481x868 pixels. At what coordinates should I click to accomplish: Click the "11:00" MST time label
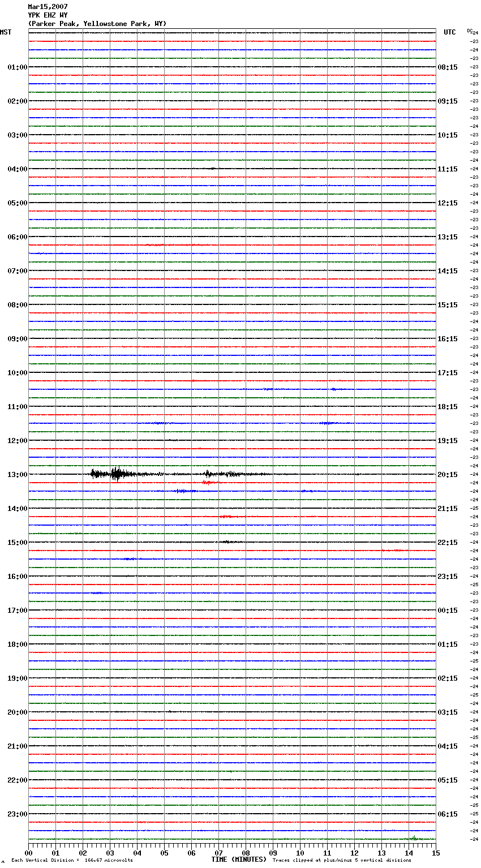click(18, 407)
